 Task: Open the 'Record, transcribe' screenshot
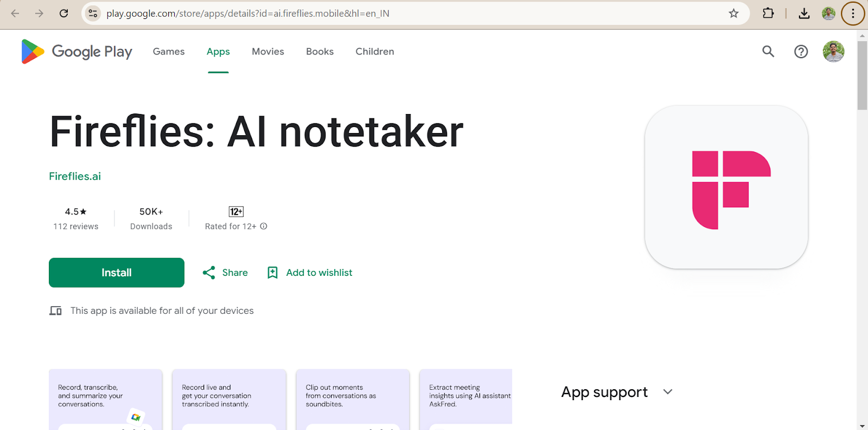coord(105,400)
